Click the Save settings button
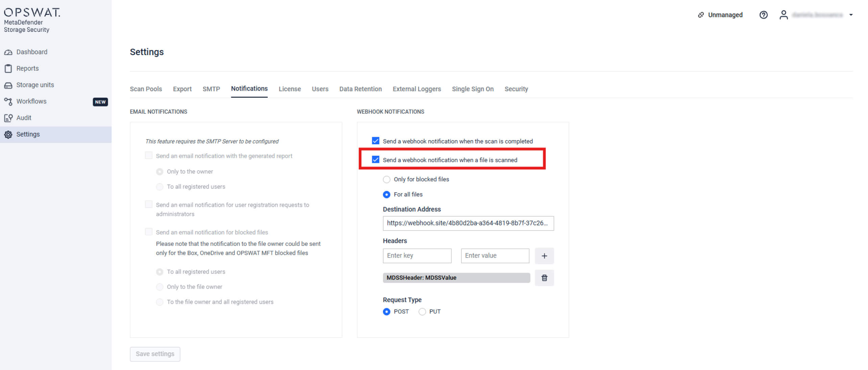 (155, 354)
